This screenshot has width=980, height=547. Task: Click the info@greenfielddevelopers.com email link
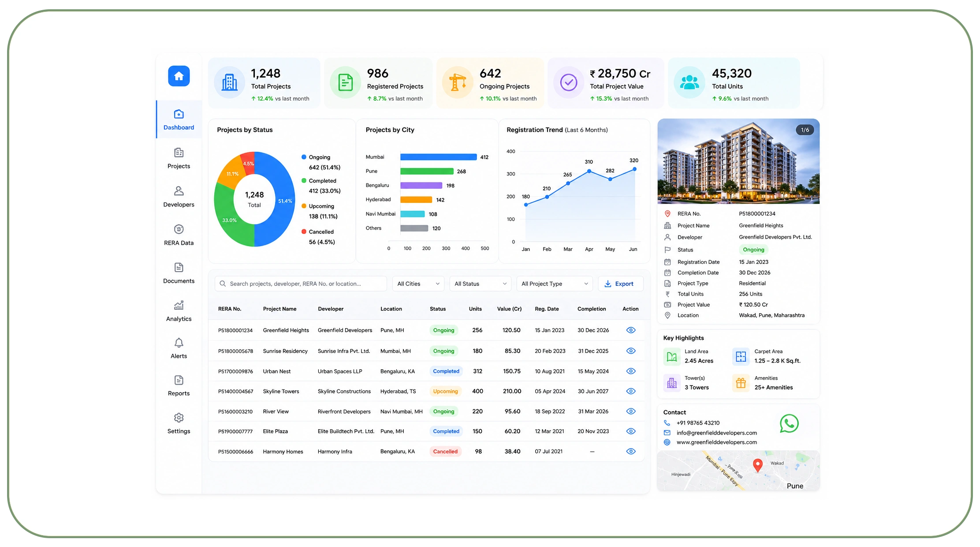716,433
